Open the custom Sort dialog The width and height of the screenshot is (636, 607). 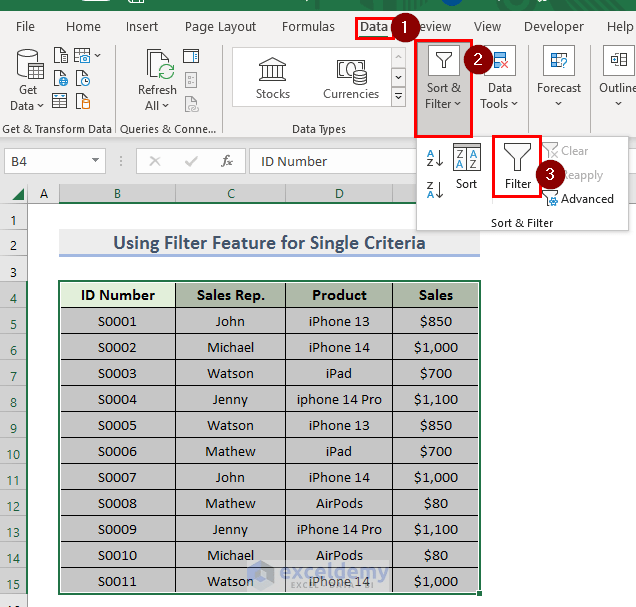coord(466,167)
